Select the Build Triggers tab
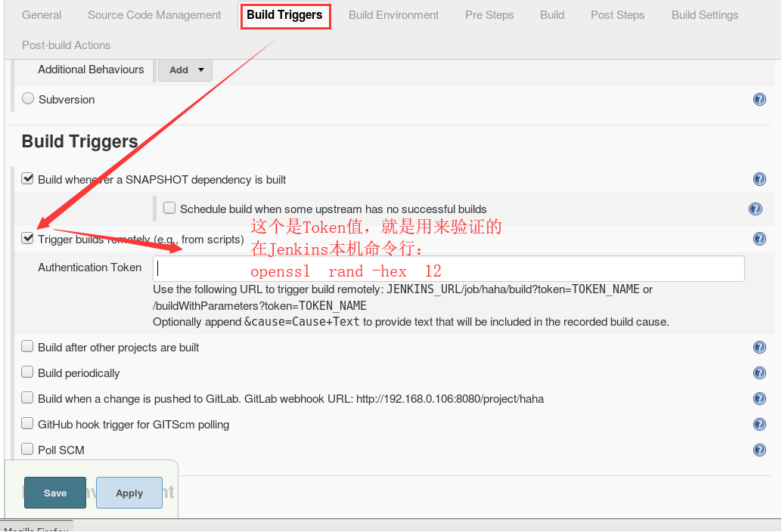This screenshot has width=782, height=532. click(285, 15)
